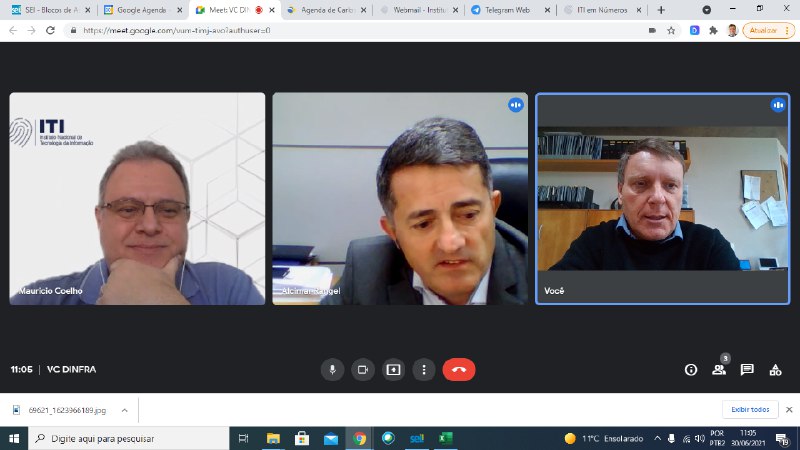This screenshot has height=450, width=800.
Task: Hang up with the red end call button
Action: pyautogui.click(x=459, y=369)
